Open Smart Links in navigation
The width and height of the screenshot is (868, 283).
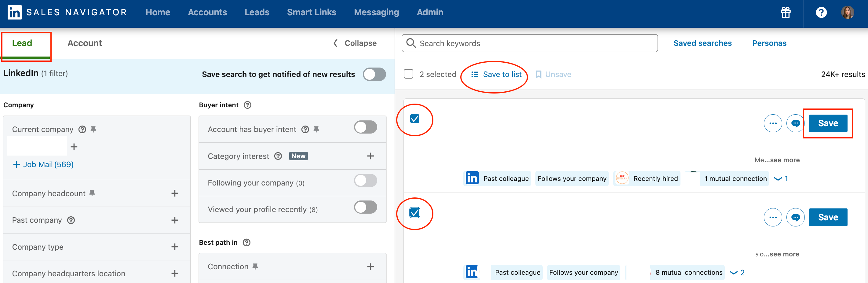point(311,13)
